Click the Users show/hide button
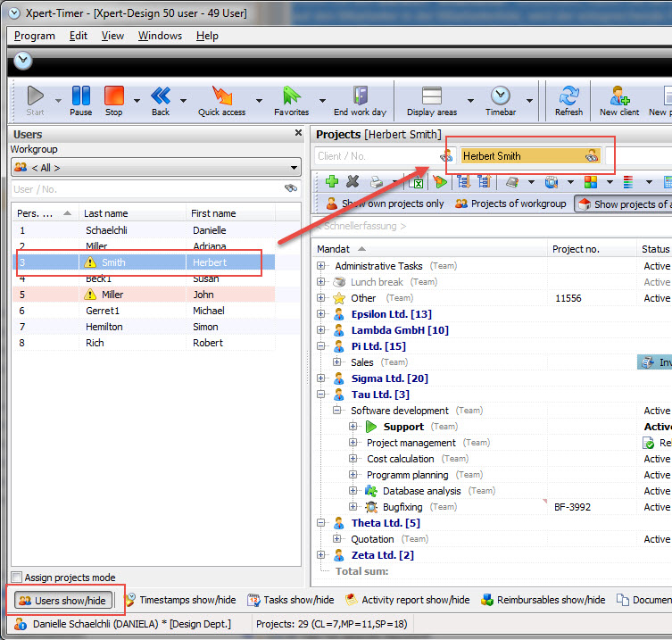 62,601
